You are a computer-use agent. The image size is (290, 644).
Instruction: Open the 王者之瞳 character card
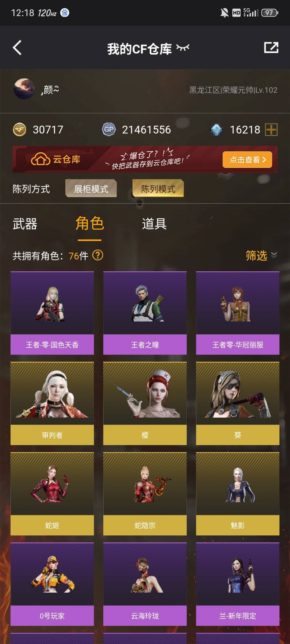pyautogui.click(x=145, y=313)
